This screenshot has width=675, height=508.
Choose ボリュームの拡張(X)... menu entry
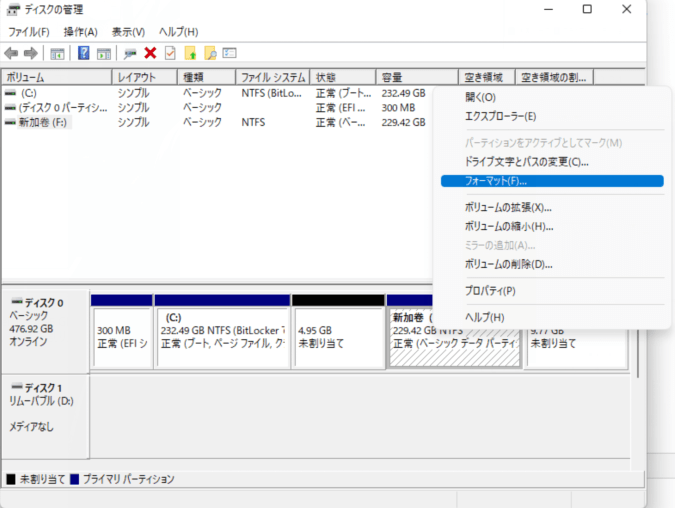[x=552, y=208]
